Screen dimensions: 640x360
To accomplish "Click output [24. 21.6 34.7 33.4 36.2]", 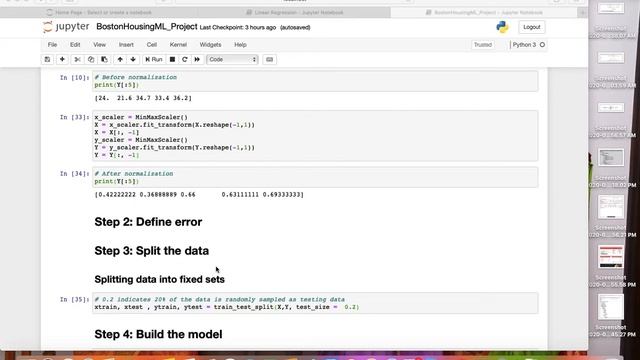I will tap(143, 98).
